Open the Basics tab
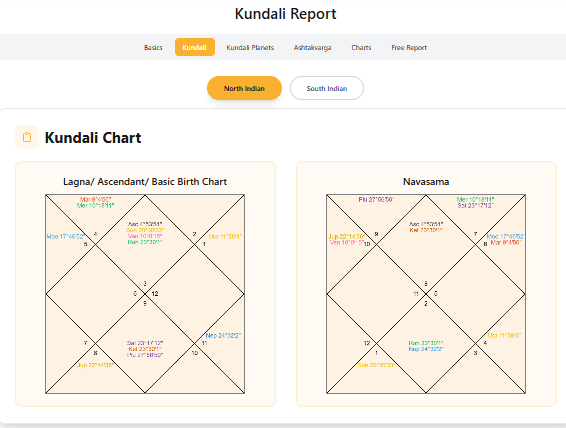566x428 pixels. pyautogui.click(x=153, y=47)
